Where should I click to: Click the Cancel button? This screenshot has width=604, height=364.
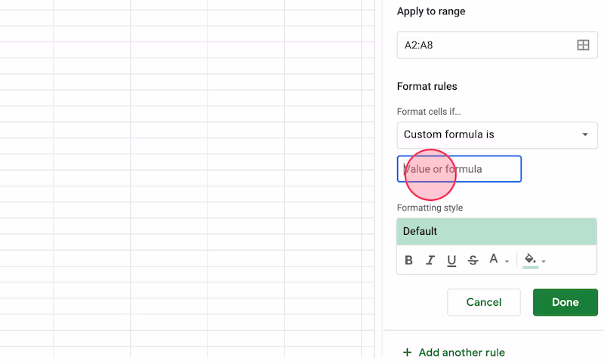(484, 302)
